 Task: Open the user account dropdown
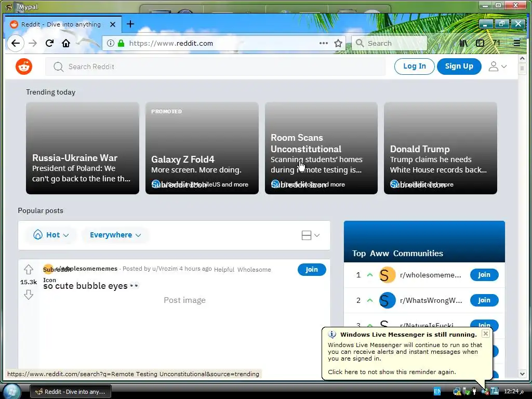497,66
